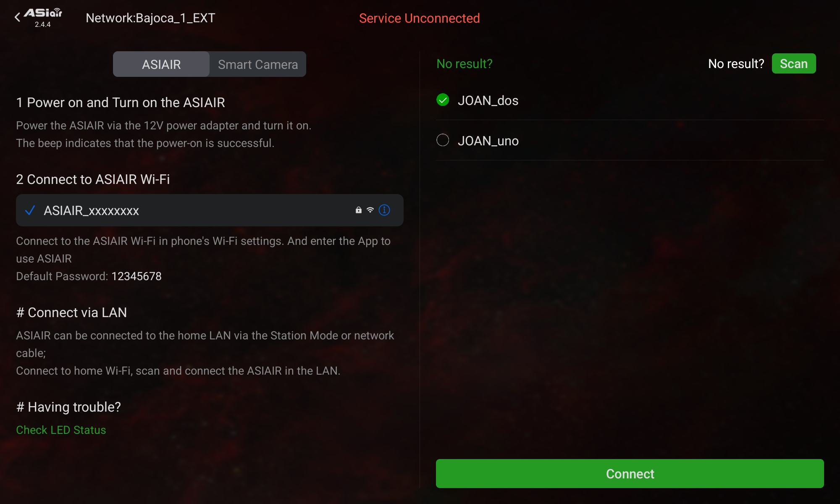Click the green No result? link
The height and width of the screenshot is (504, 840).
(464, 64)
